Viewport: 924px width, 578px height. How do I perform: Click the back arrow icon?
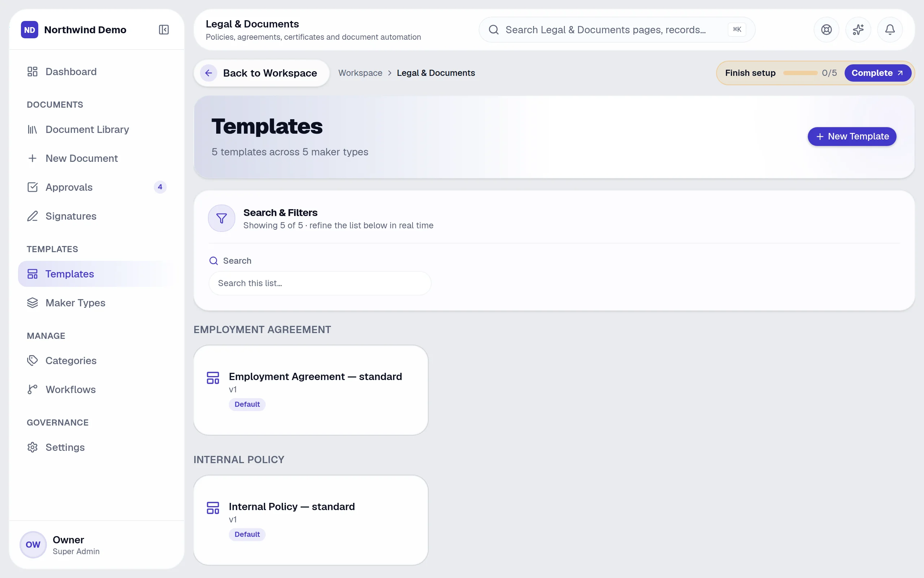(209, 73)
